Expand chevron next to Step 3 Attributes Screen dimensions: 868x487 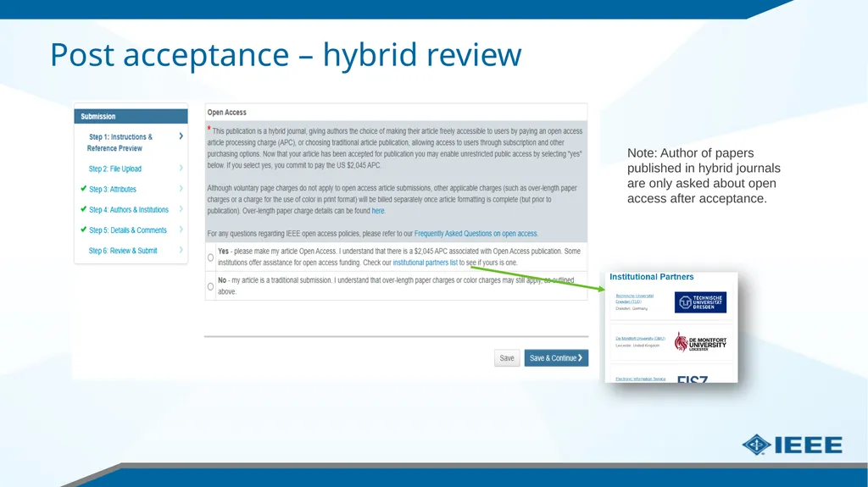pyautogui.click(x=181, y=189)
